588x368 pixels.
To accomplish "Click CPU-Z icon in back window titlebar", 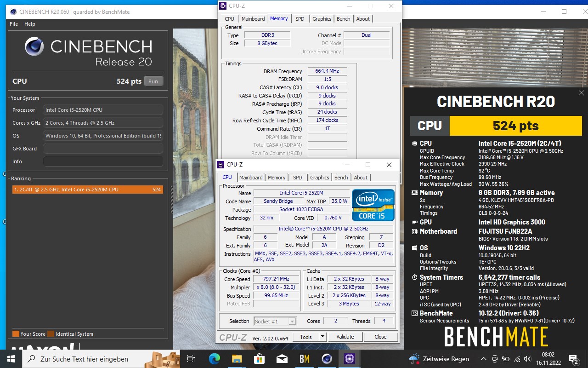I will coord(223,6).
